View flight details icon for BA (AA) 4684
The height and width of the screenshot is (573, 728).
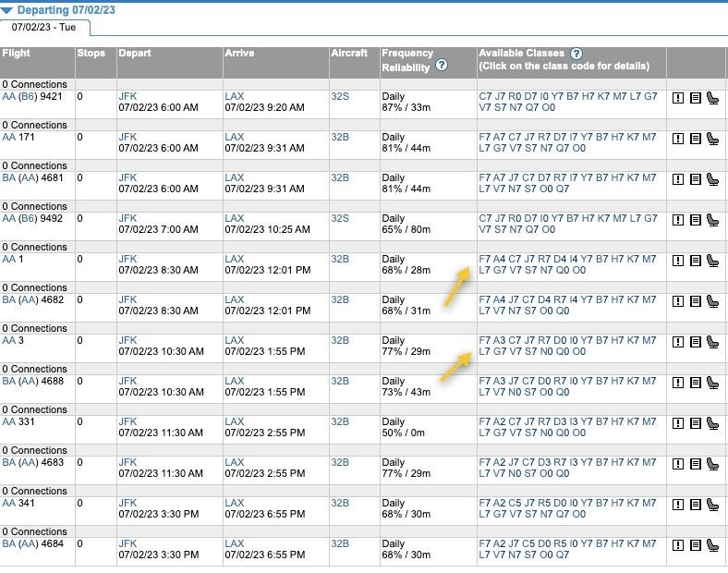[x=695, y=545]
